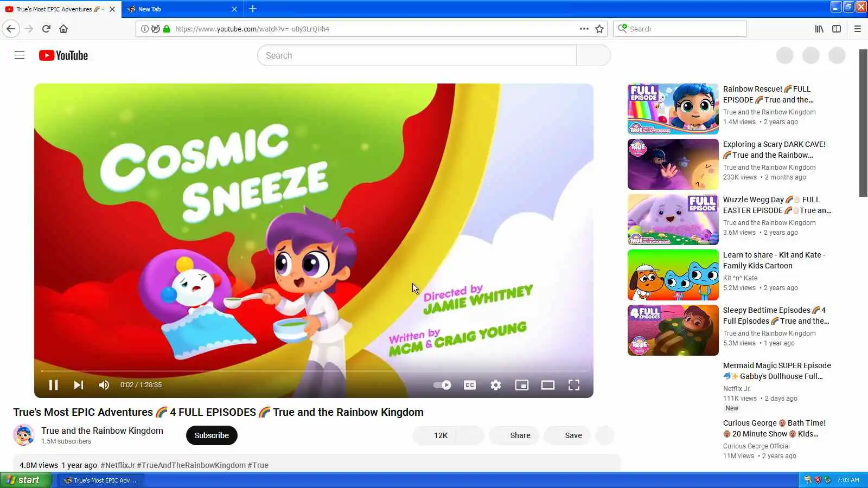Viewport: 868px width, 488px height.
Task: Open the YouTube guide hamburger menu
Action: (20, 55)
